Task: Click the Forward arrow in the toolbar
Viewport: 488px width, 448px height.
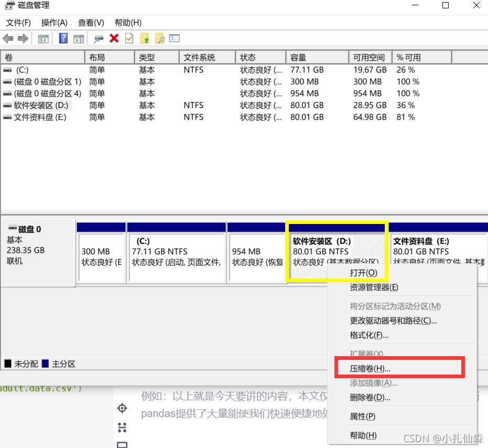Action: click(23, 39)
